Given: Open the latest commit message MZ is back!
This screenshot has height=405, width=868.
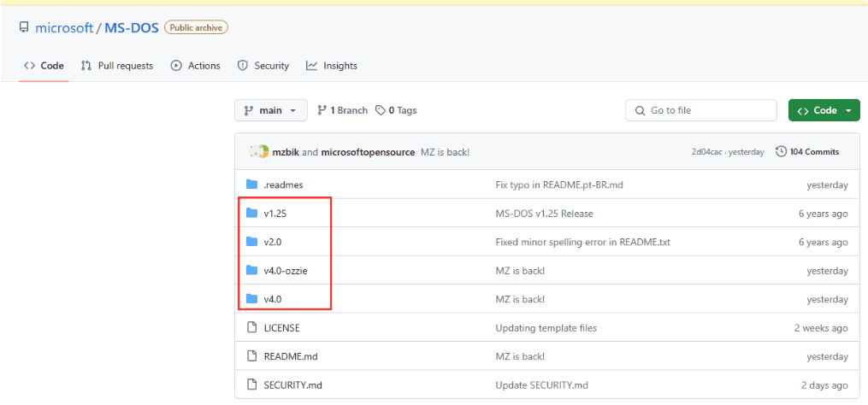Looking at the screenshot, I should tap(445, 152).
